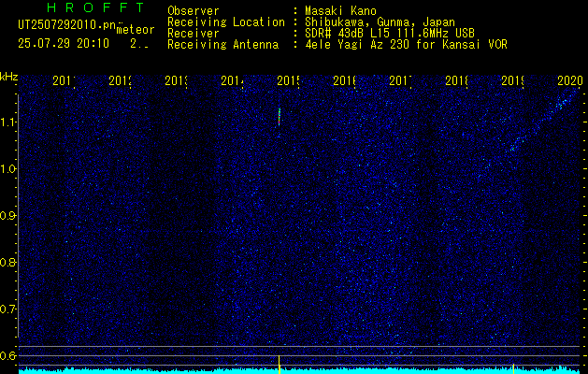Click the 1.1 kHz frequency axis label
The height and width of the screenshot is (374, 588).
pos(8,122)
